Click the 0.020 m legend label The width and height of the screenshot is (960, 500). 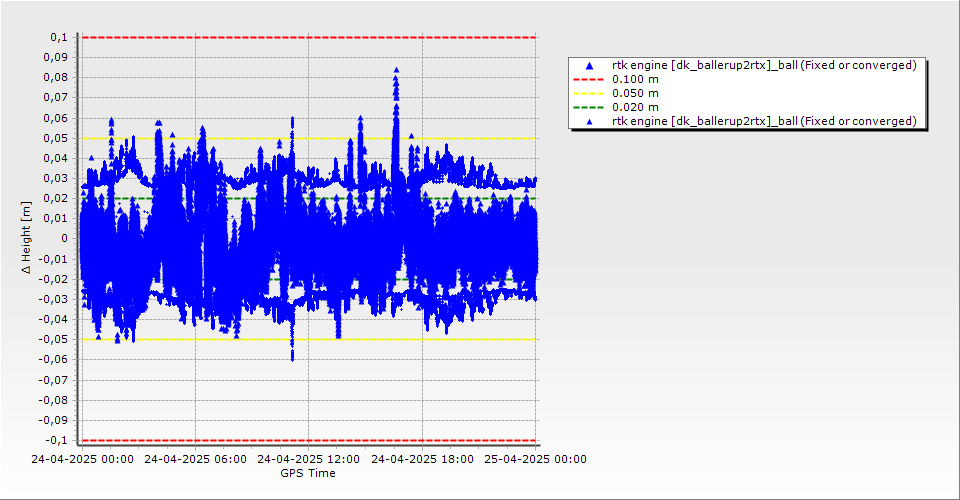(636, 108)
